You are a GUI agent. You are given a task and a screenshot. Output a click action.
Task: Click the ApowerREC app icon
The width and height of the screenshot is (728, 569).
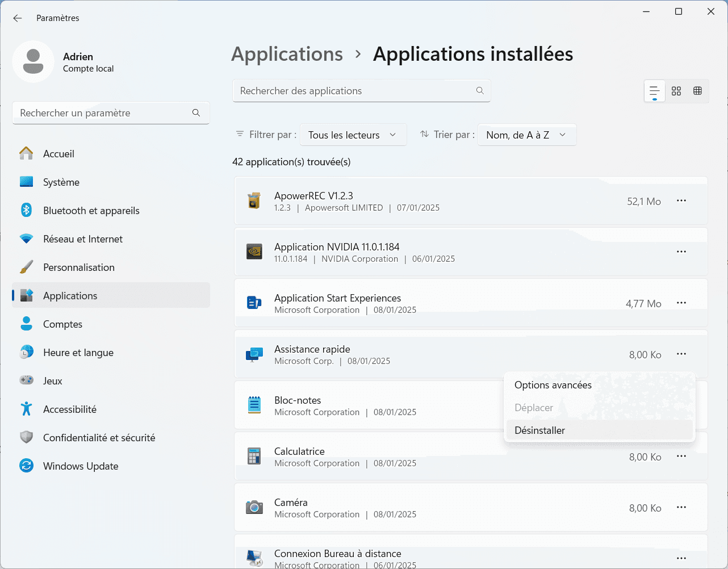(254, 200)
